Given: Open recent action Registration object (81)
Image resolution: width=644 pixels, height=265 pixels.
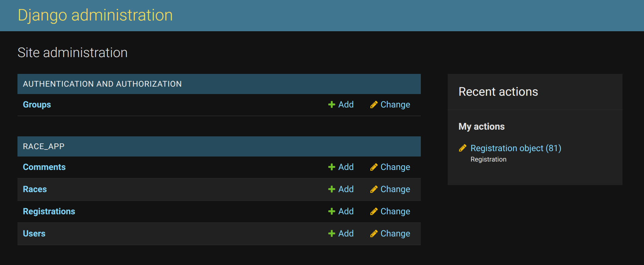Looking at the screenshot, I should 516,148.
